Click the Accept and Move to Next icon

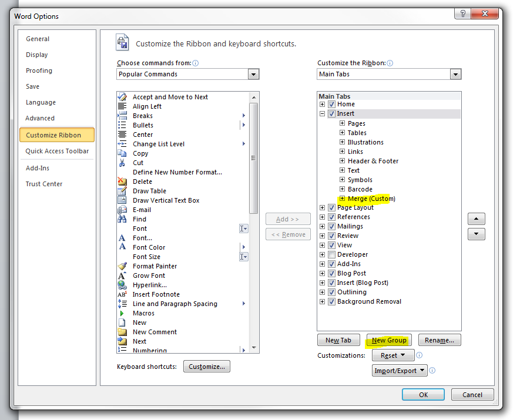(122, 97)
